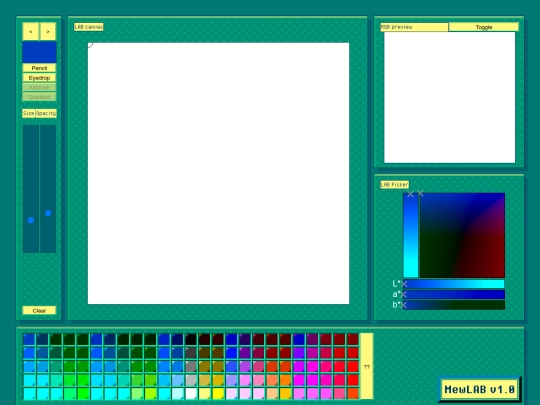Click the LAB canvas label
540x405 pixels.
pos(89,27)
